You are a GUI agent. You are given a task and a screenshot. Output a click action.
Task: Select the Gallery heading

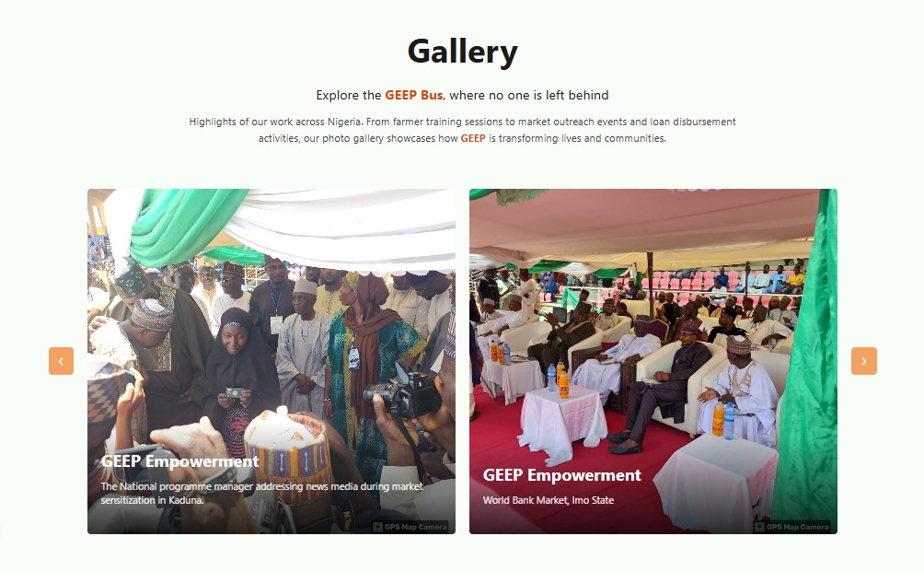463,52
